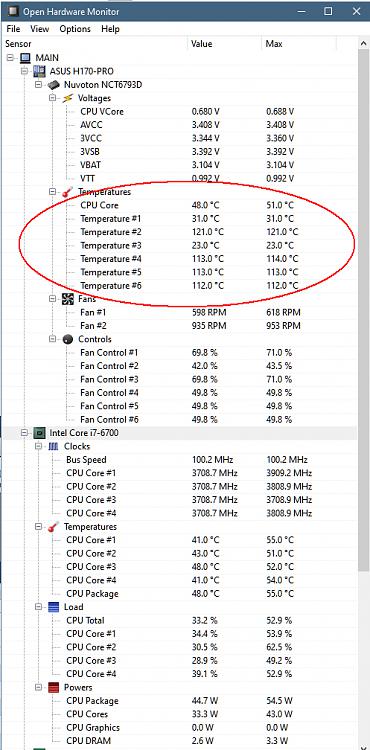Click the Nuvoton Temperatures thermometer icon
The image size is (370, 750).
click(x=68, y=192)
